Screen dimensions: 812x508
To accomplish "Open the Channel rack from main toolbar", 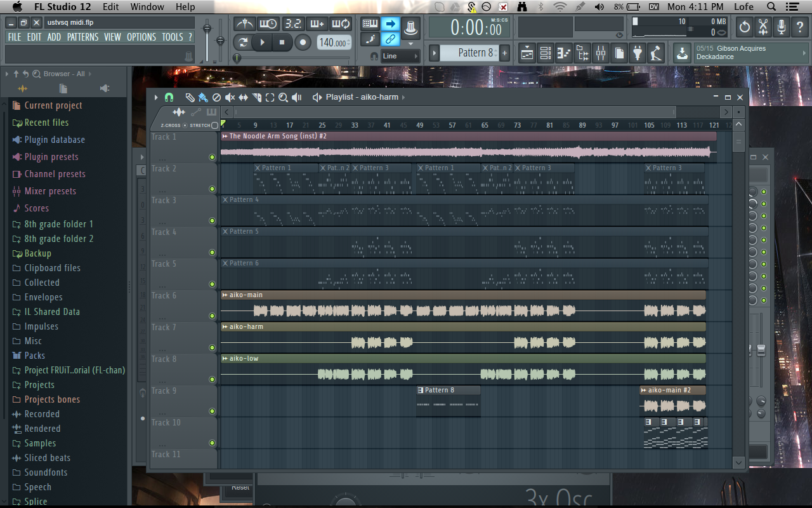I will click(546, 53).
